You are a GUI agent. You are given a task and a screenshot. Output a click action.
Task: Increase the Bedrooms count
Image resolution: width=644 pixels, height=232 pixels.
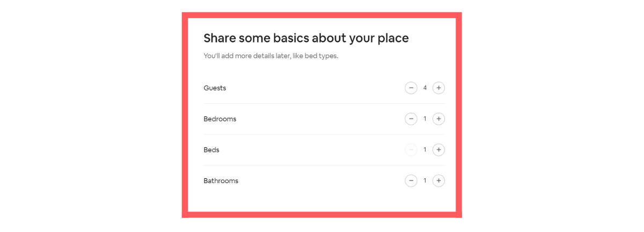438,119
